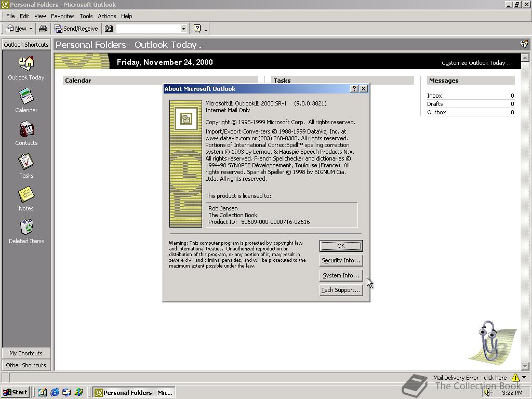Open the Favorites menu
The height and width of the screenshot is (399, 532).
coord(63,16)
